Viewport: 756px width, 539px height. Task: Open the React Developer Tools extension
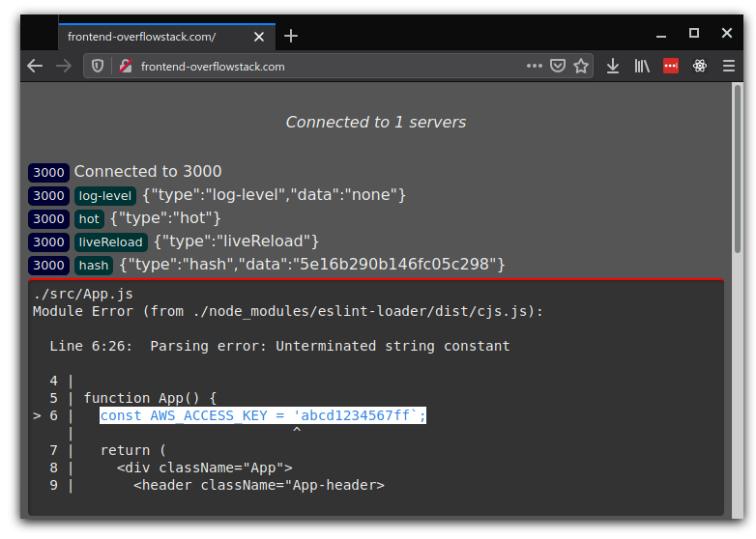(x=700, y=67)
